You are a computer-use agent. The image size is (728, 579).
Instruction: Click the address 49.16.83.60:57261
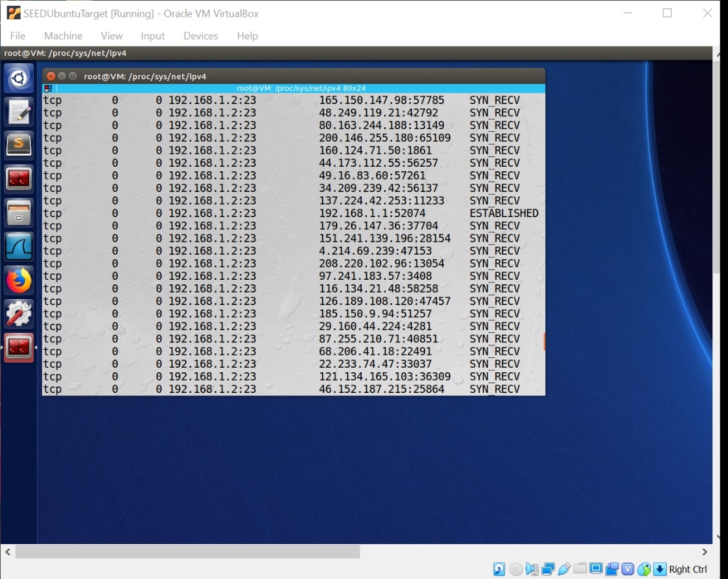(372, 176)
